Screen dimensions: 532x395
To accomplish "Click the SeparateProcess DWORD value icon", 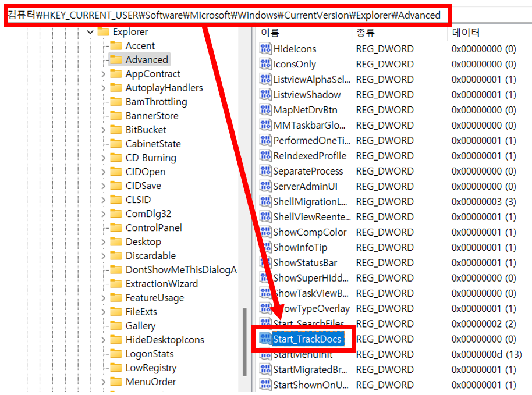I will (265, 171).
